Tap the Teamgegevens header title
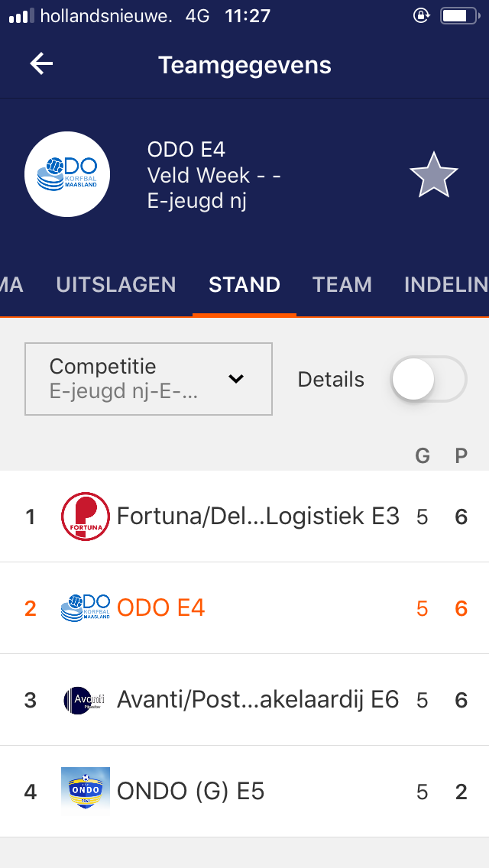The image size is (489, 868). point(244,65)
